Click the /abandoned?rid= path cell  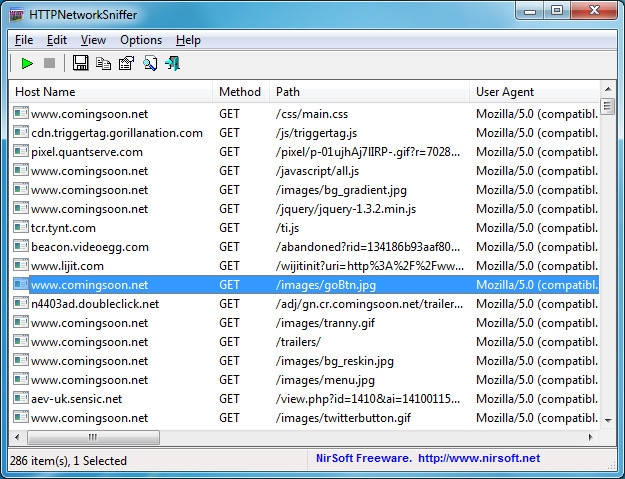point(368,247)
